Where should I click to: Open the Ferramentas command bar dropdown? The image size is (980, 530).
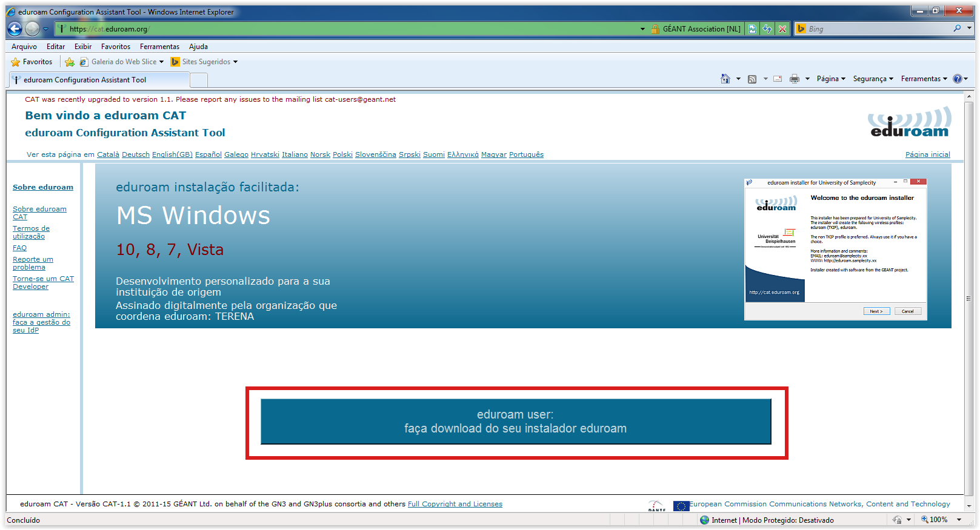pos(924,79)
